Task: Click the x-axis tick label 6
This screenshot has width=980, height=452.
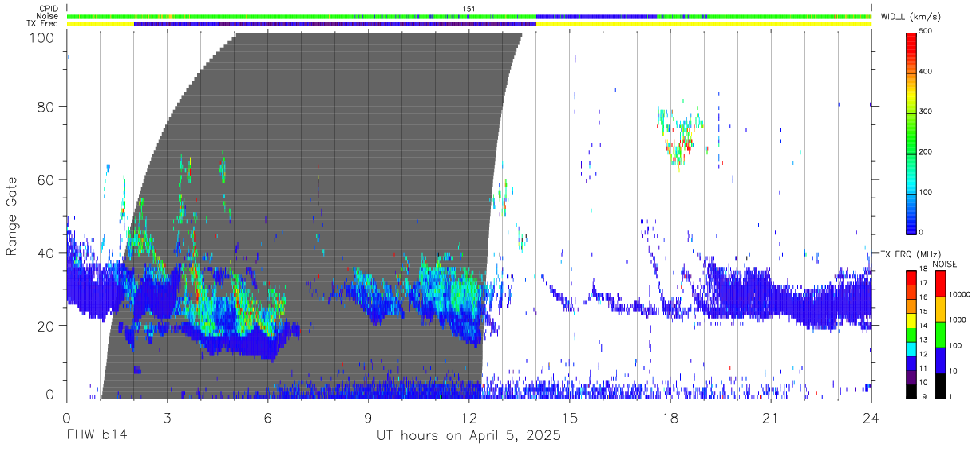Action: point(267,418)
